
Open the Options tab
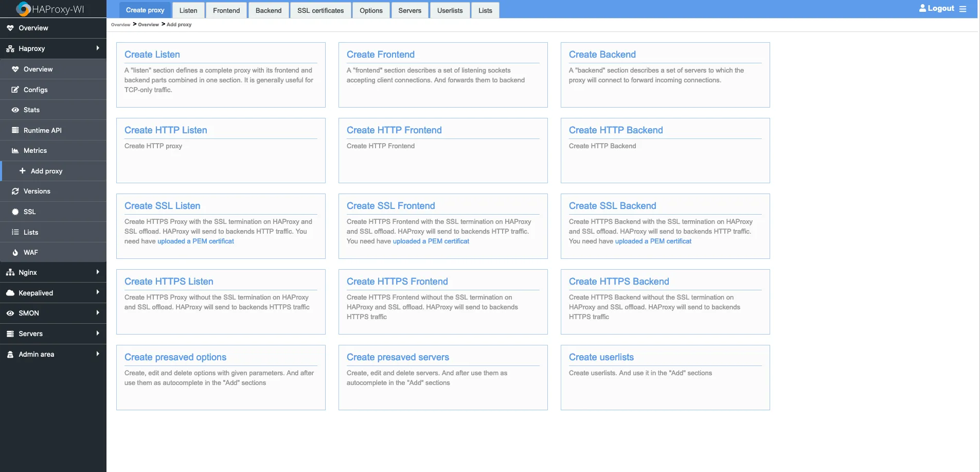pos(371,10)
